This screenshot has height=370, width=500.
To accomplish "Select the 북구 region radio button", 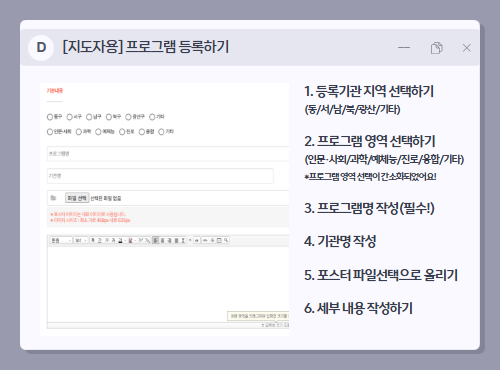I will point(109,117).
